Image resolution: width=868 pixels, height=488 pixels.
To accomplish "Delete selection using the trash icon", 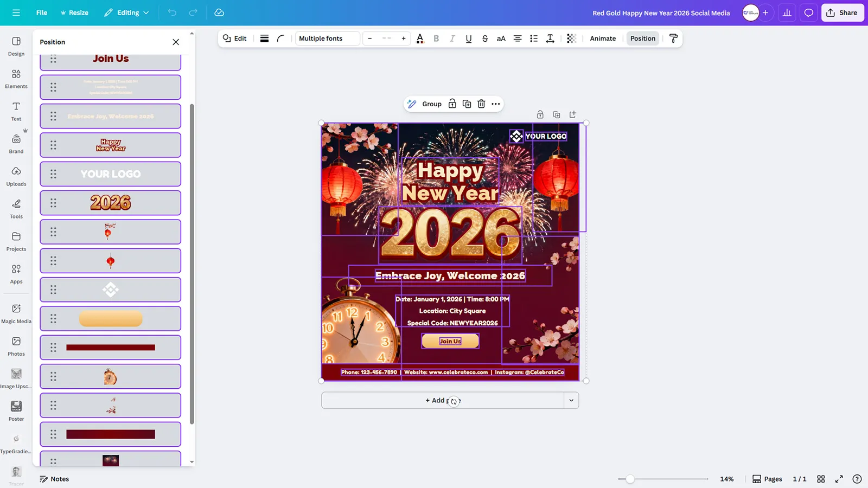I will click(x=481, y=104).
